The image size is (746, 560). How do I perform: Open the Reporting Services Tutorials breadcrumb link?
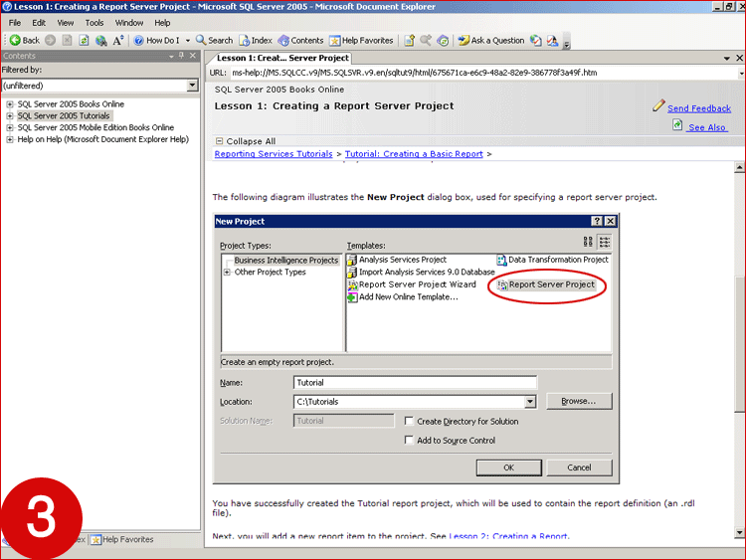tap(274, 154)
